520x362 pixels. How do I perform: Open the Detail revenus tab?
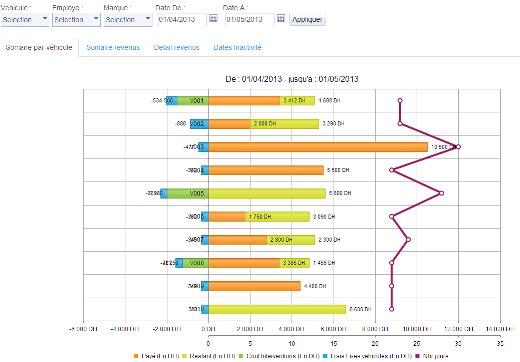[x=176, y=47]
